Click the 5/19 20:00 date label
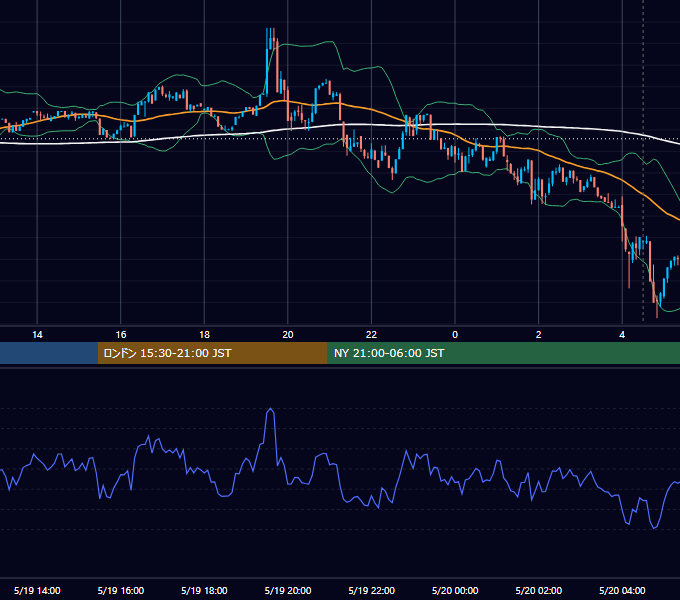680x600 pixels. (x=288, y=590)
